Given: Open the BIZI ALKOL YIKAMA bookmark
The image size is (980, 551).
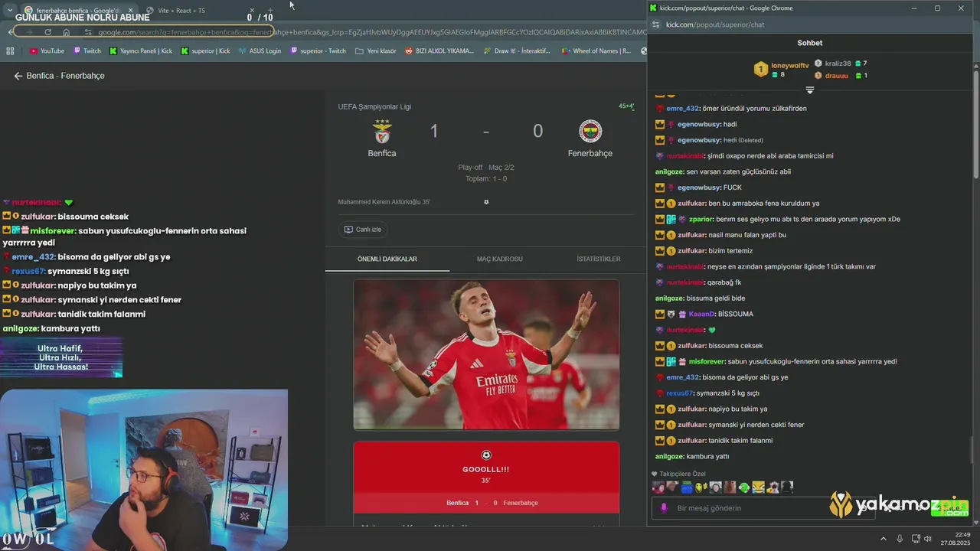Looking at the screenshot, I should tap(439, 51).
